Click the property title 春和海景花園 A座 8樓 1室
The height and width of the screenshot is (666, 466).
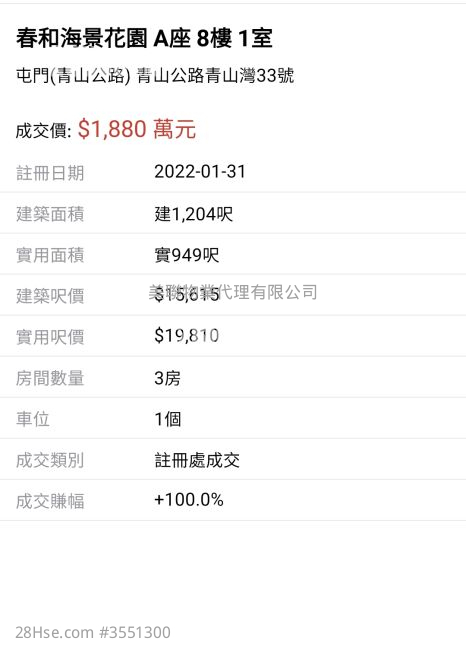[x=144, y=38]
